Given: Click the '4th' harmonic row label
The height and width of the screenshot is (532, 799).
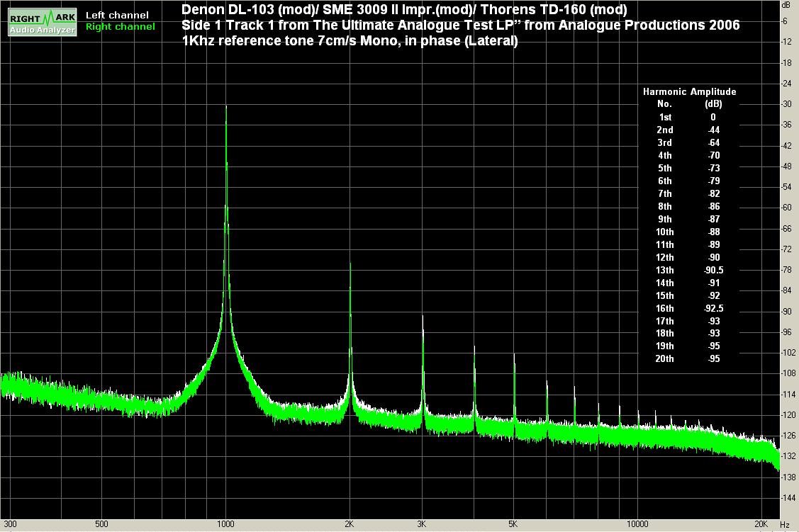Looking at the screenshot, I should tap(664, 155).
